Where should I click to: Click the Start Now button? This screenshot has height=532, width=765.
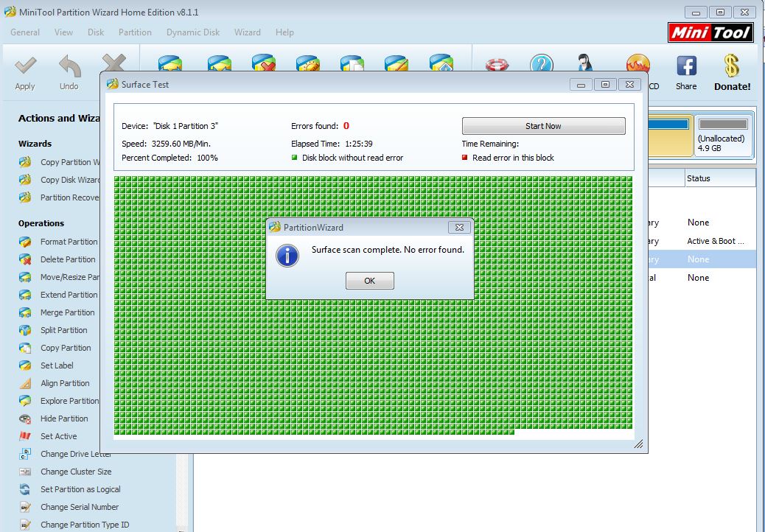543,126
